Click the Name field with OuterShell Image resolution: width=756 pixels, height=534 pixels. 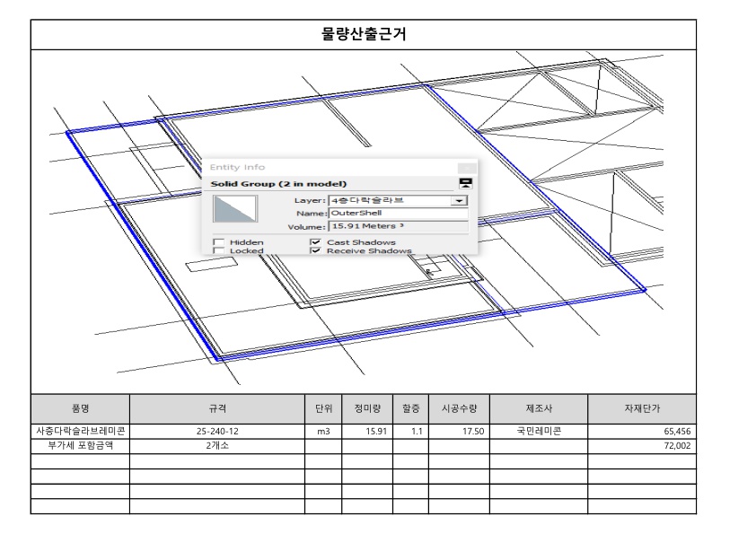[399, 213]
